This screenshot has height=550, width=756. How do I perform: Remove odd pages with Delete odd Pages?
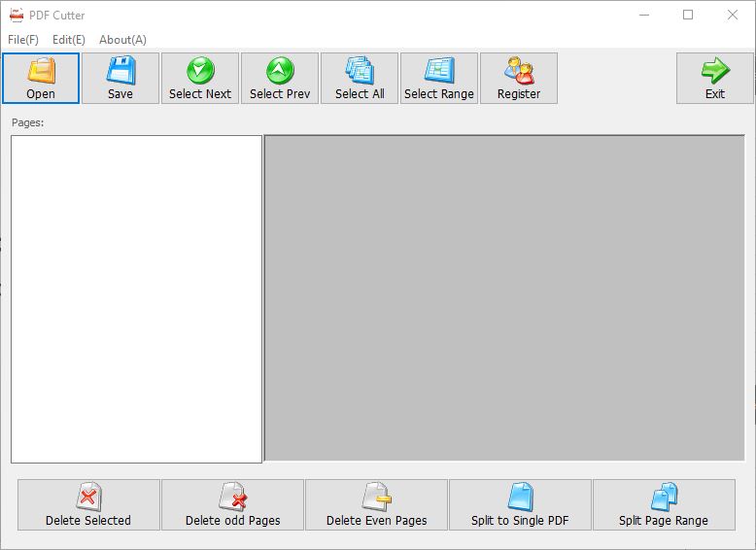point(233,504)
